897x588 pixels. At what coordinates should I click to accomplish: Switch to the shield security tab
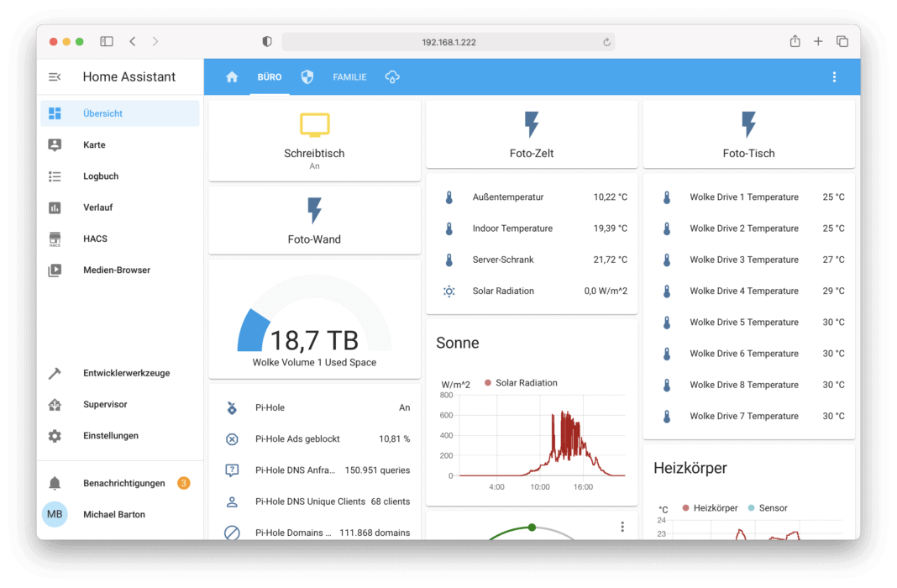coord(307,76)
